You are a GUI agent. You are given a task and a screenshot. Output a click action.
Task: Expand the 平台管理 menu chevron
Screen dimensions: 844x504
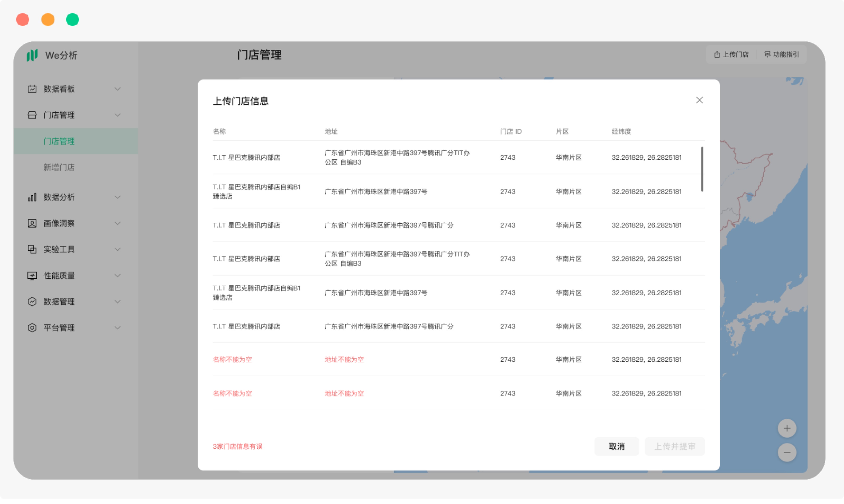pyautogui.click(x=117, y=328)
